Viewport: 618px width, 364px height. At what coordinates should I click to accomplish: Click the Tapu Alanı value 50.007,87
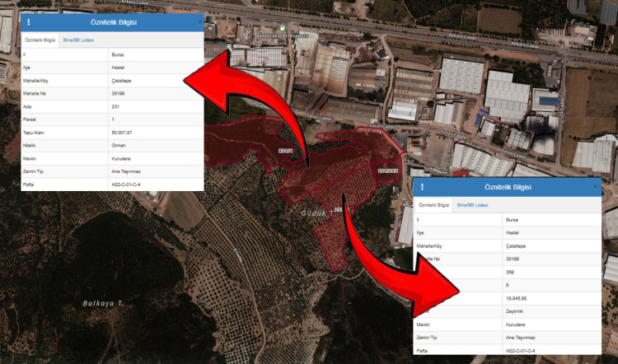124,131
